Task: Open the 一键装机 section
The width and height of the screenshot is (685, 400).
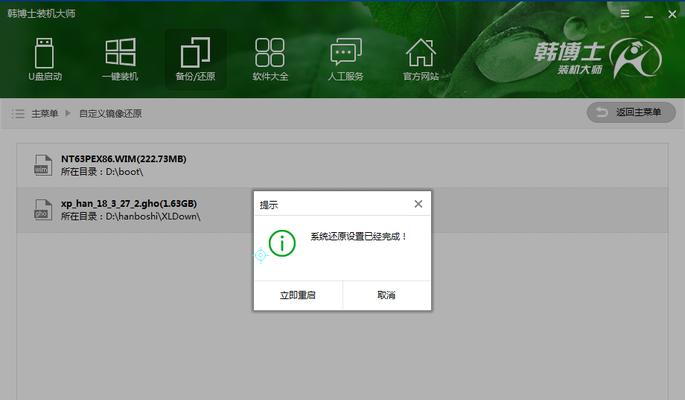Action: click(x=120, y=59)
